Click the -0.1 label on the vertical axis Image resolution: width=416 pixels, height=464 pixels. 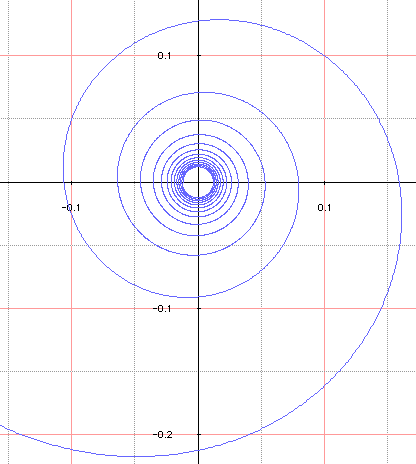[162, 309]
